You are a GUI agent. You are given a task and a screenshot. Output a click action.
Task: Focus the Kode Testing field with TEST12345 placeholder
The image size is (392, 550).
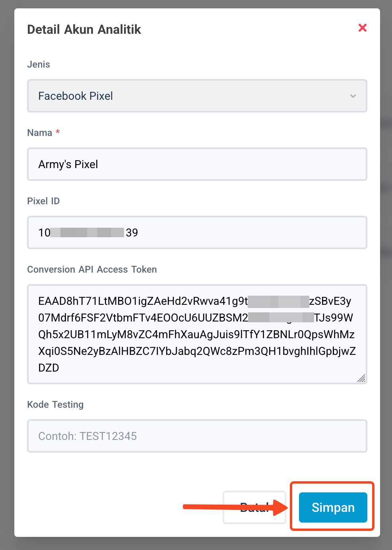pyautogui.click(x=197, y=436)
